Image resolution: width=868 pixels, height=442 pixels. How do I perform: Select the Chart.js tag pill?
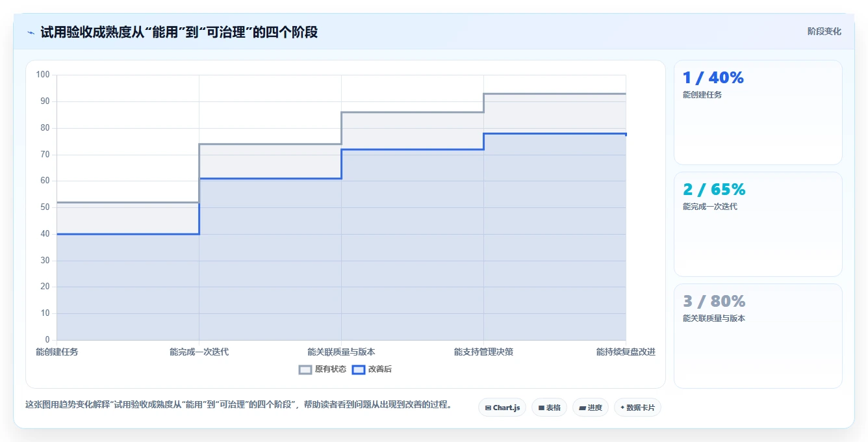(502, 408)
